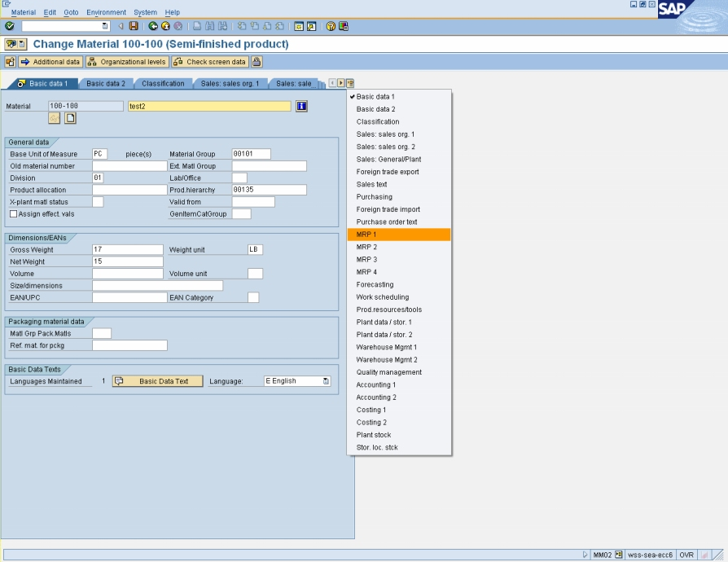Click the session icon next to MM02

point(618,555)
